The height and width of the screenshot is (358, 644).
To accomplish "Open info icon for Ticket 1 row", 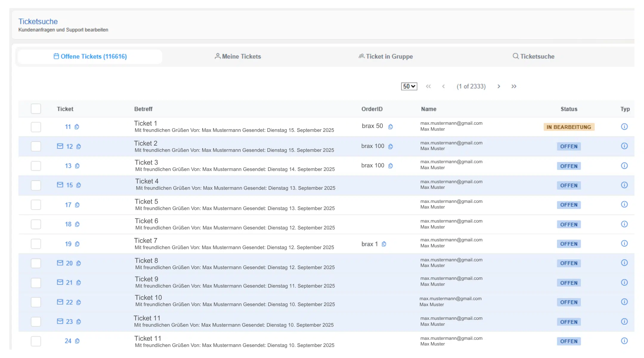I will [624, 127].
